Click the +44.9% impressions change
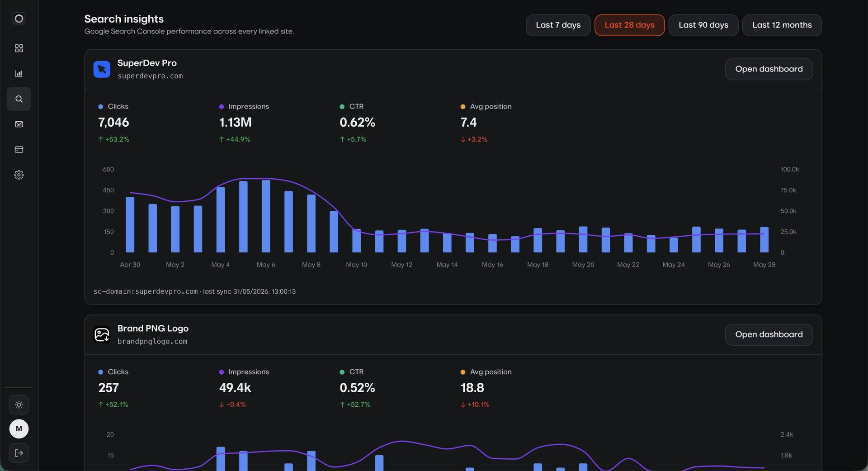 (x=235, y=139)
